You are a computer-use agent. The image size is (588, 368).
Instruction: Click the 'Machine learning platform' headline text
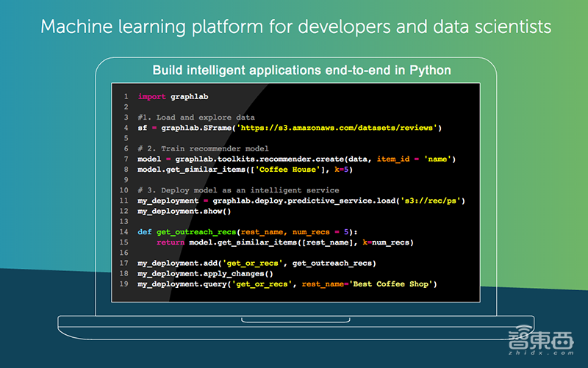[x=294, y=27]
